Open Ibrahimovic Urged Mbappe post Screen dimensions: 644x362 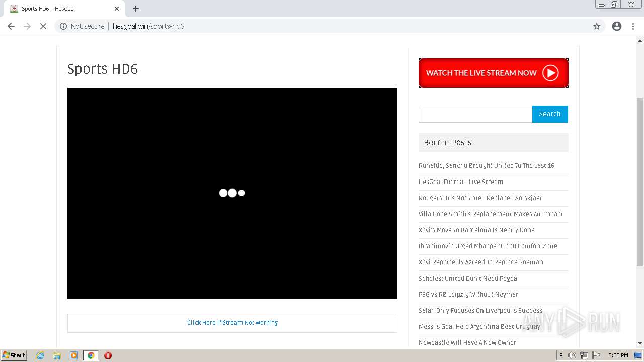[x=488, y=246]
